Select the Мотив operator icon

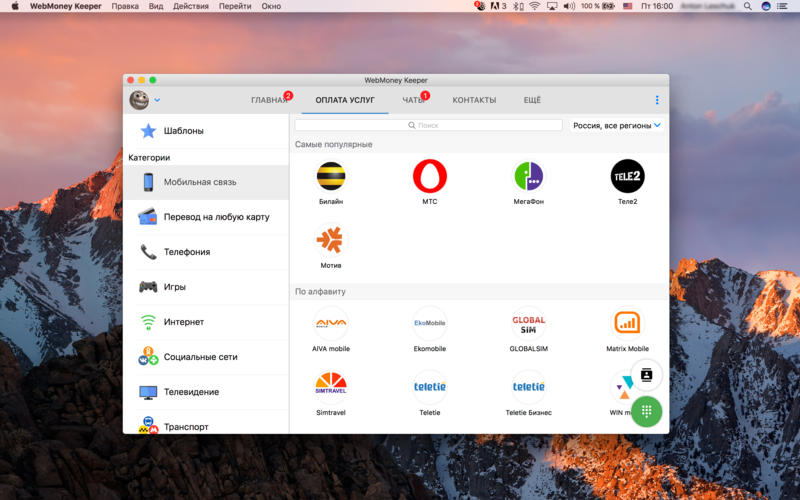331,240
